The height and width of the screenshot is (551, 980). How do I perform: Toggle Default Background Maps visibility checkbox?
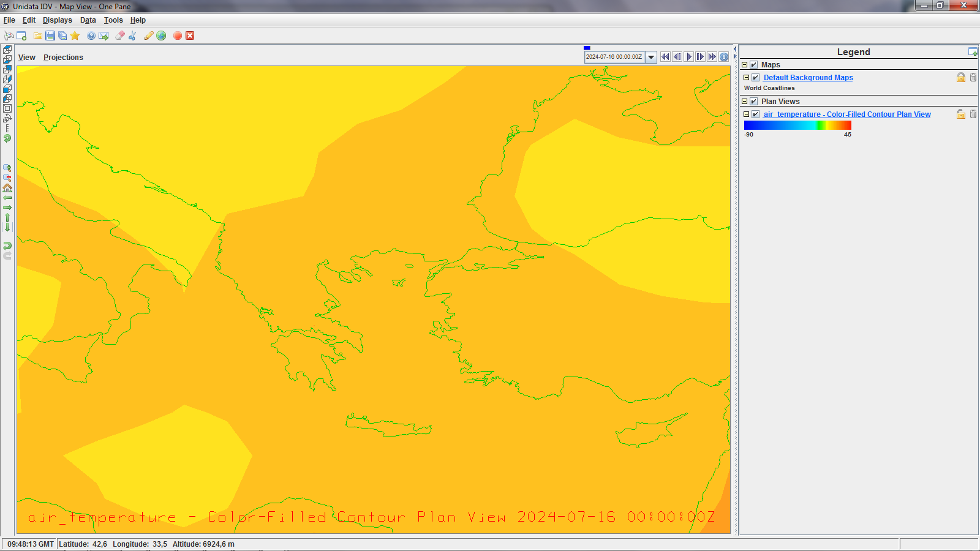click(756, 78)
